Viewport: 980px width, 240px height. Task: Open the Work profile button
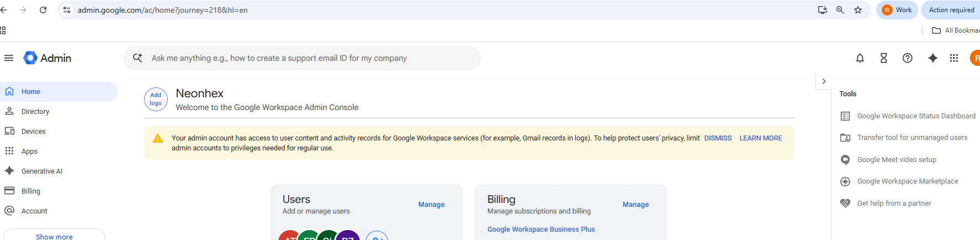[897, 10]
